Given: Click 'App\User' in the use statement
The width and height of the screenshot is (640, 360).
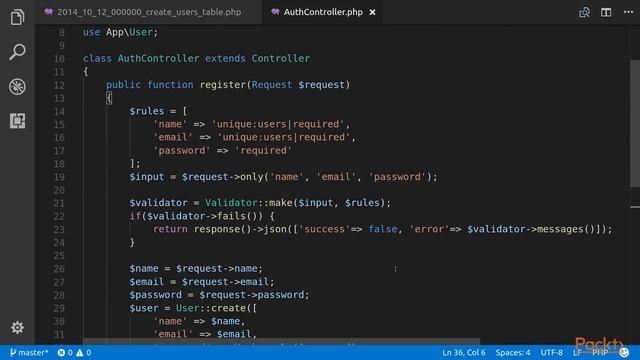Looking at the screenshot, I should 129,32.
